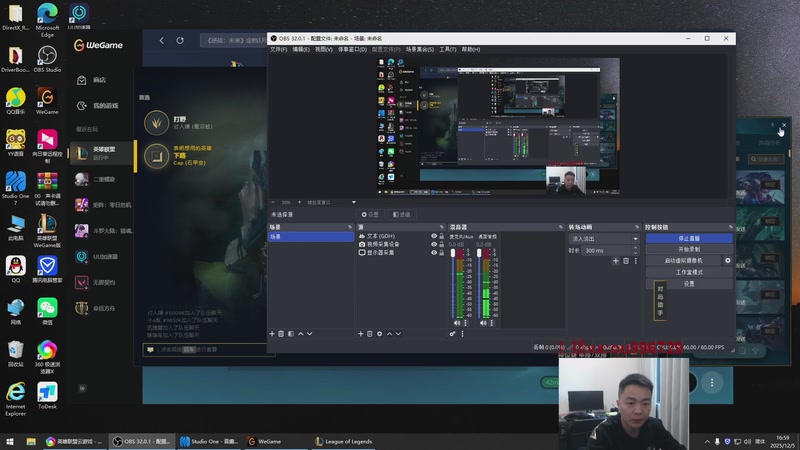Hide the 文本 (GDI+) source
The width and height of the screenshot is (800, 450).
click(434, 236)
